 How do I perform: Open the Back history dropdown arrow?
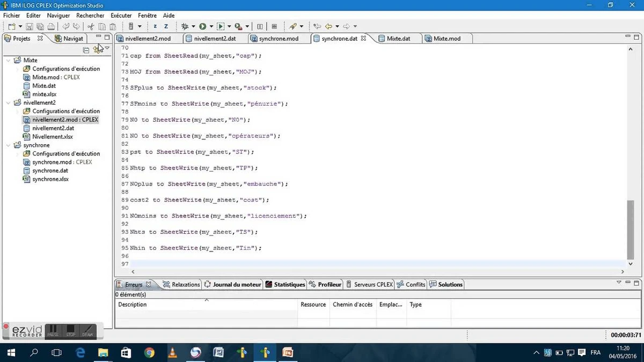click(x=337, y=26)
